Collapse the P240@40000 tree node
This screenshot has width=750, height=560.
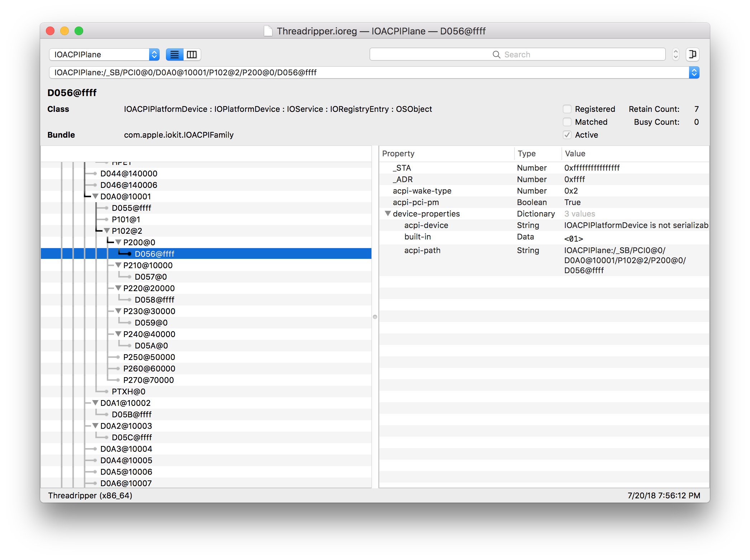point(118,334)
